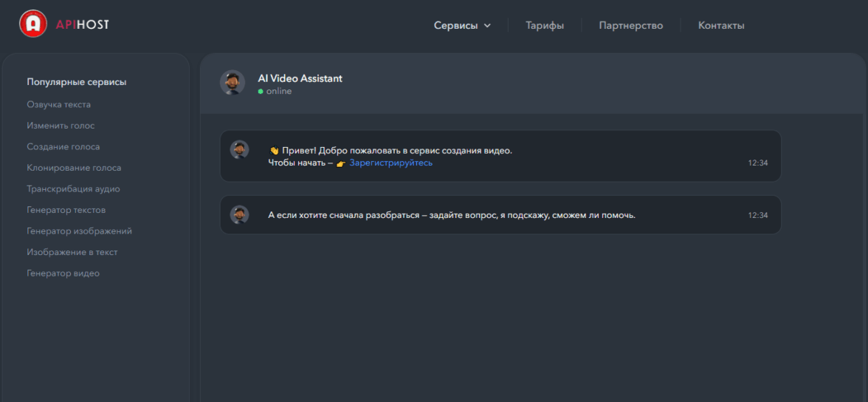This screenshot has width=868, height=402.
Task: Expand the Сервисы dropdown chevron
Action: click(x=487, y=26)
